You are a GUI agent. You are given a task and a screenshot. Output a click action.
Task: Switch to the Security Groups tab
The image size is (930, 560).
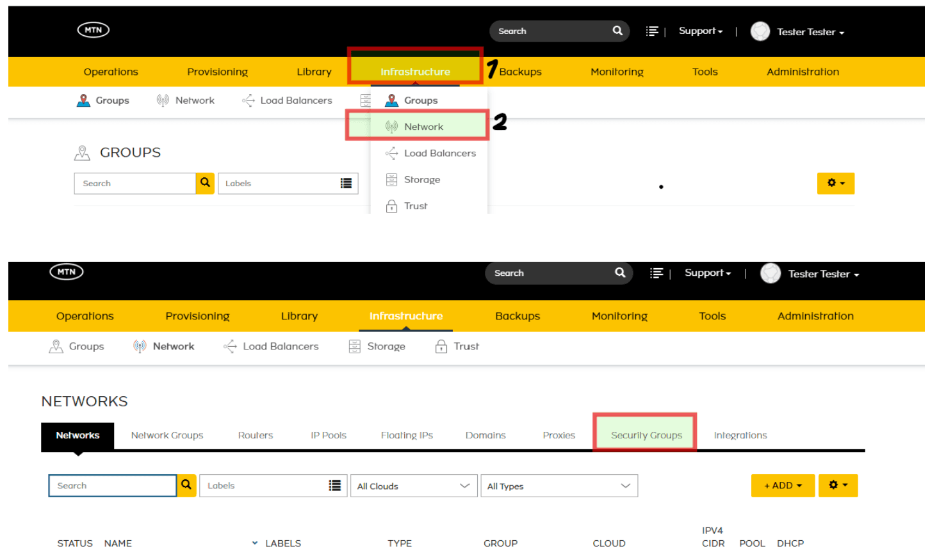[x=646, y=435]
